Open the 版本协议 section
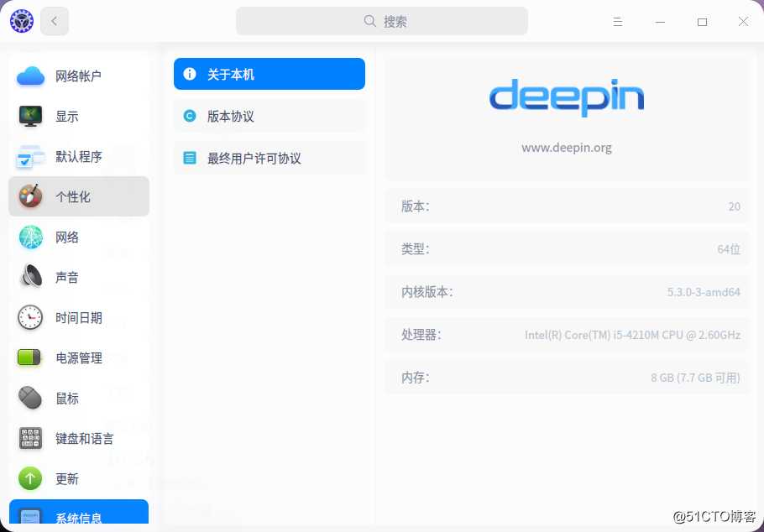This screenshot has height=532, width=764. pos(269,116)
